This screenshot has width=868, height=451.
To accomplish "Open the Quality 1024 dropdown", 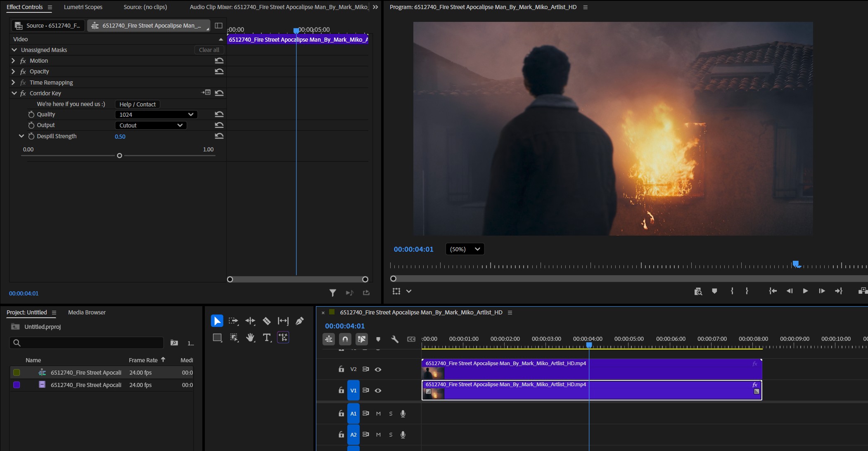I will [x=156, y=115].
